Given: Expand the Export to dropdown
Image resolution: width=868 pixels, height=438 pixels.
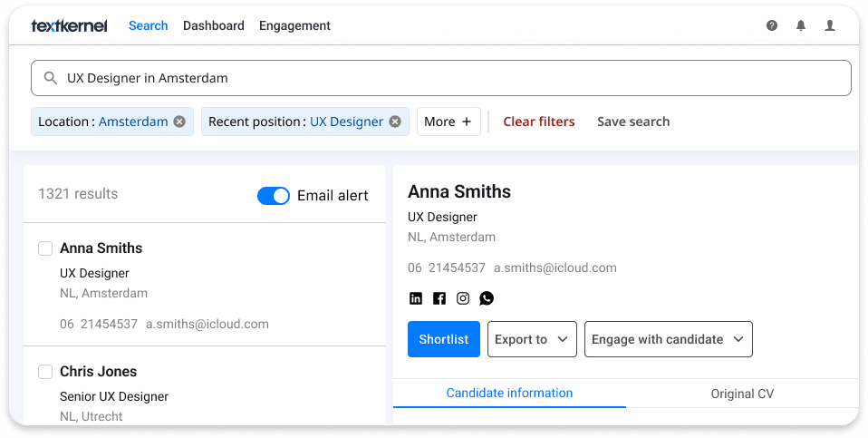Looking at the screenshot, I should 532,339.
